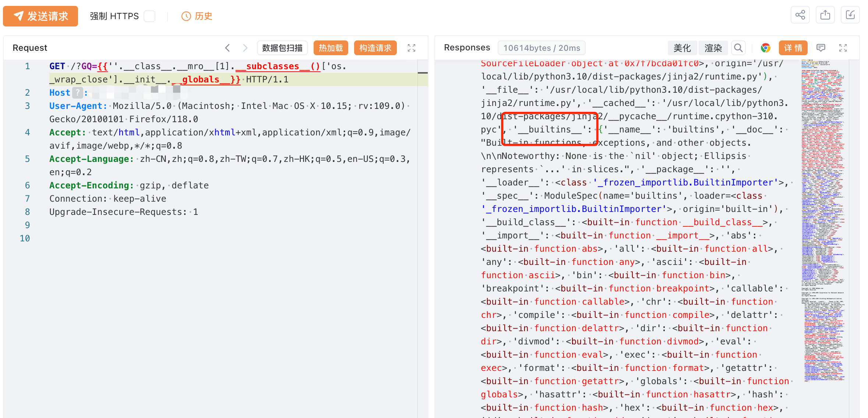
Task: Click the __subclasses__() text in the request
Action: 278,66
